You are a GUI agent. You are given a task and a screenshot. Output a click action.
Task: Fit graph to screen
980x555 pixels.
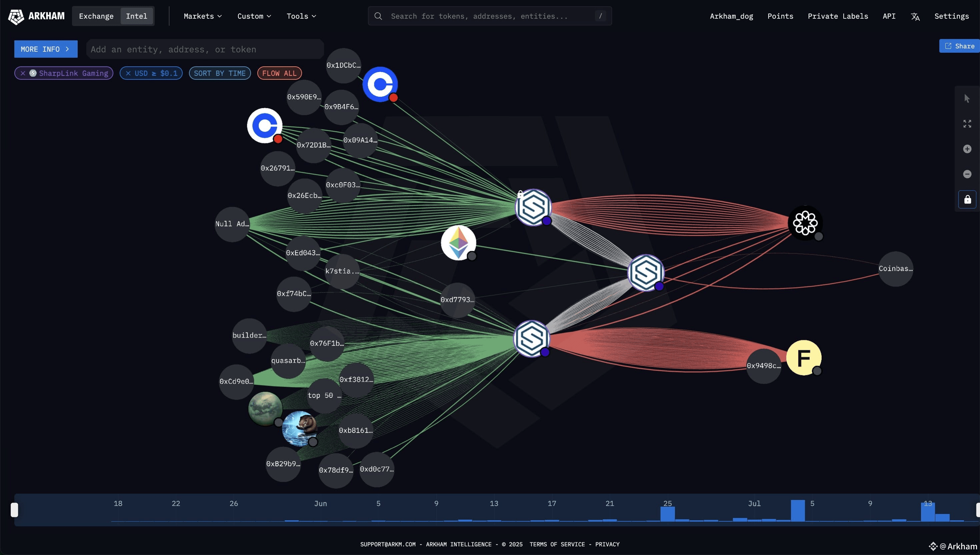point(967,124)
